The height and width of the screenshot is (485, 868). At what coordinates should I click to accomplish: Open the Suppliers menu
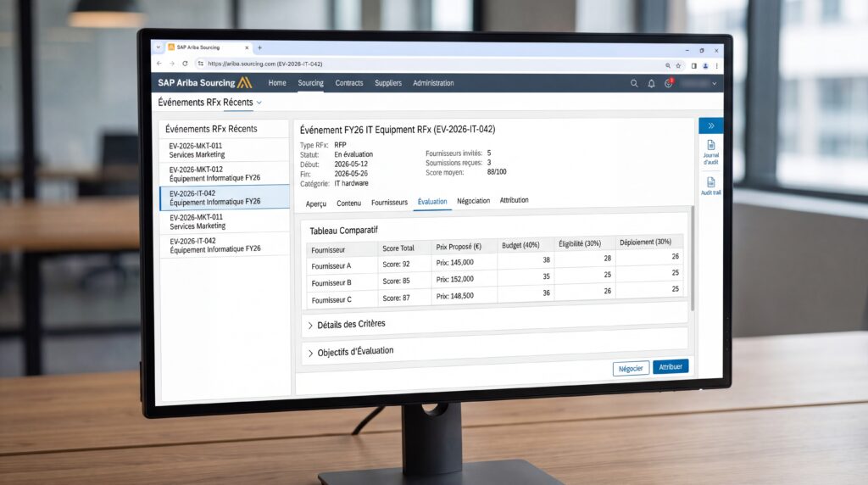pyautogui.click(x=388, y=83)
